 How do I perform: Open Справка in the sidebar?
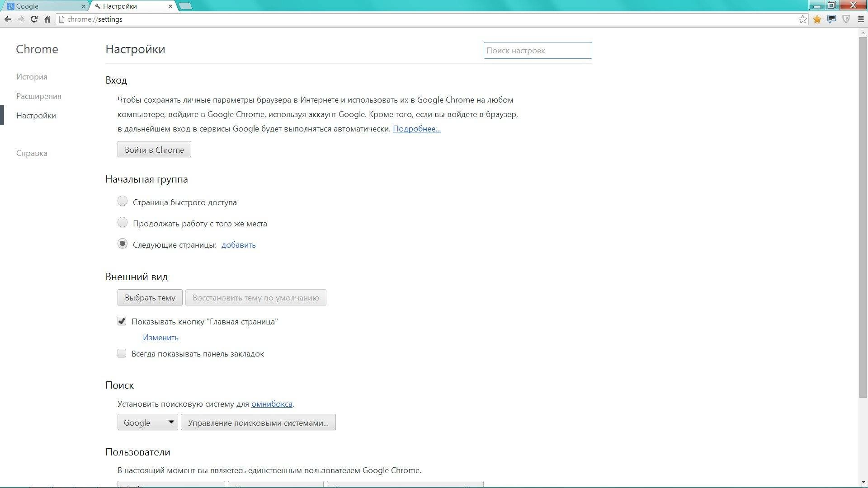point(32,153)
